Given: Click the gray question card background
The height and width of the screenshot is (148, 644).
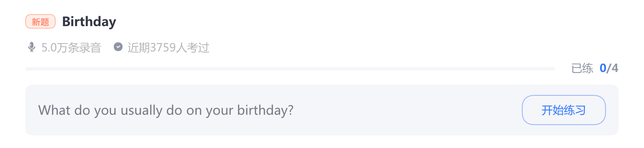Looking at the screenshot, I should click(322, 110).
